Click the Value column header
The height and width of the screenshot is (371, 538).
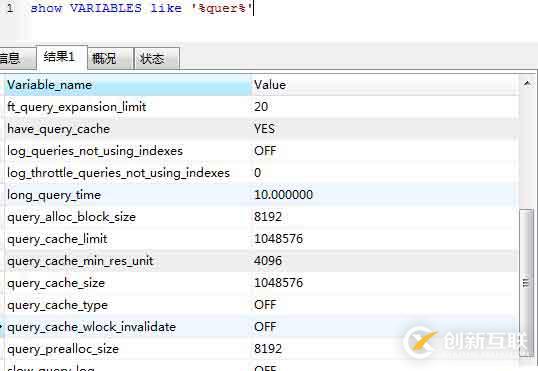(384, 85)
